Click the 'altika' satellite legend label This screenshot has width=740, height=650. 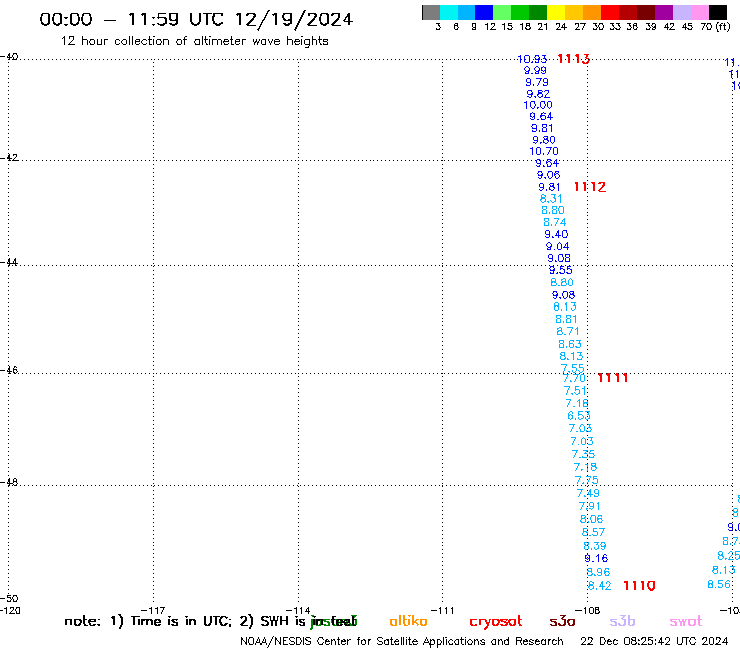point(408,621)
